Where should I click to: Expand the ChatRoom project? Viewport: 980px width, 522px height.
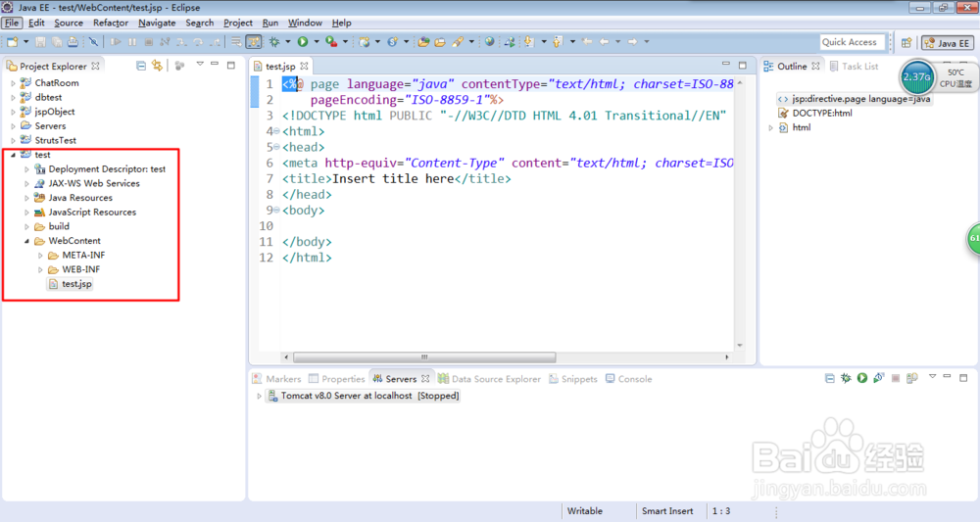tap(13, 83)
